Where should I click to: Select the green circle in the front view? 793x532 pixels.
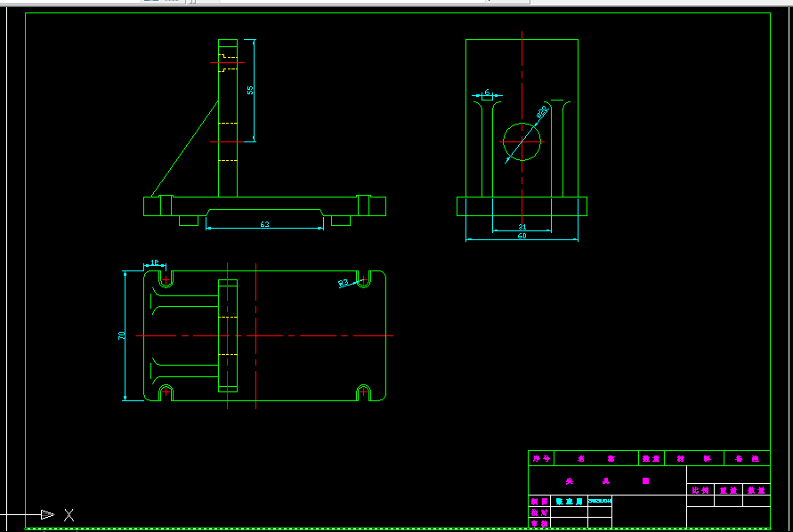point(522,142)
